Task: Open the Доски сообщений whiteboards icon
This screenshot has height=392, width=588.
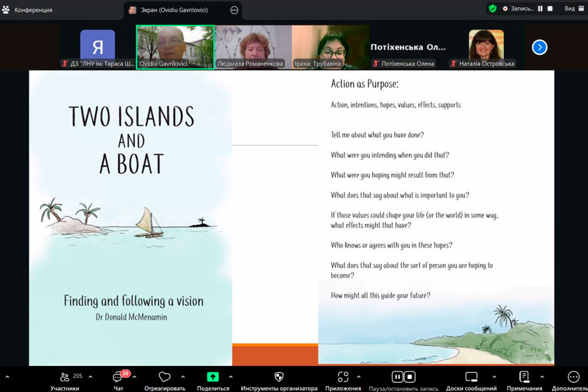Action: tap(471, 376)
